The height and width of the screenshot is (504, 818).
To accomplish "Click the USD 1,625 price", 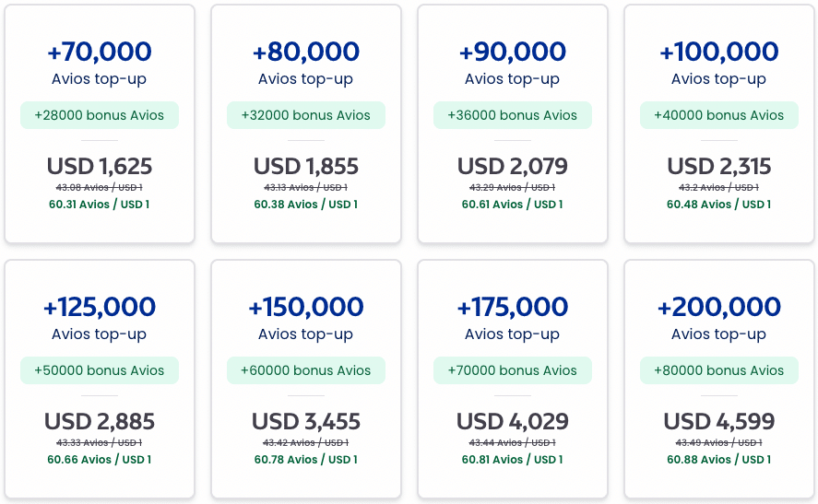I will [100, 167].
